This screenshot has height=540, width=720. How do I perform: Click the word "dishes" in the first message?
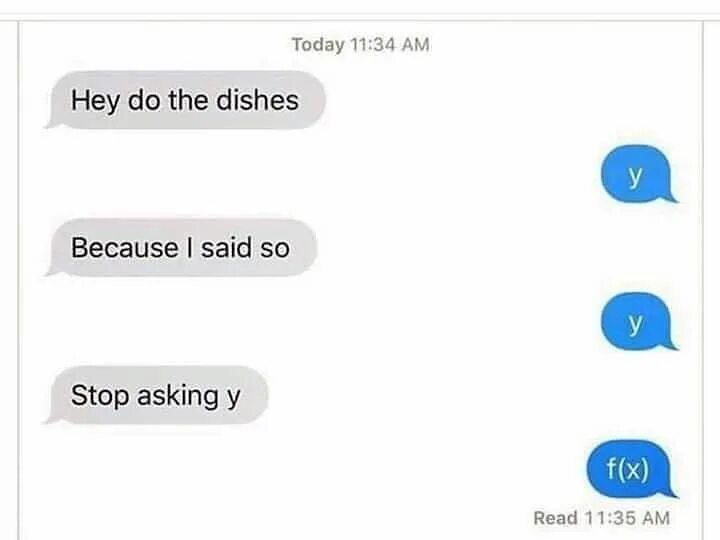(257, 100)
